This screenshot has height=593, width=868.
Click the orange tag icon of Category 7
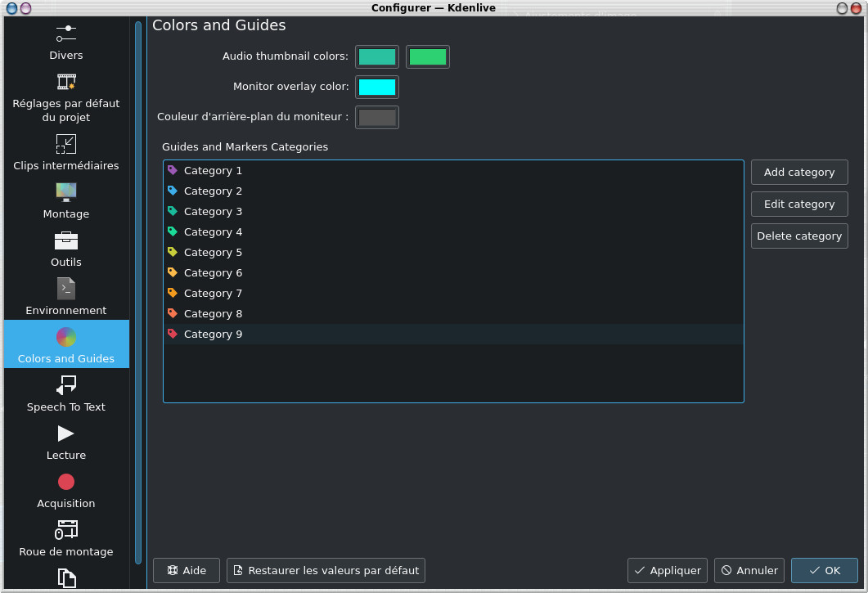(x=173, y=293)
